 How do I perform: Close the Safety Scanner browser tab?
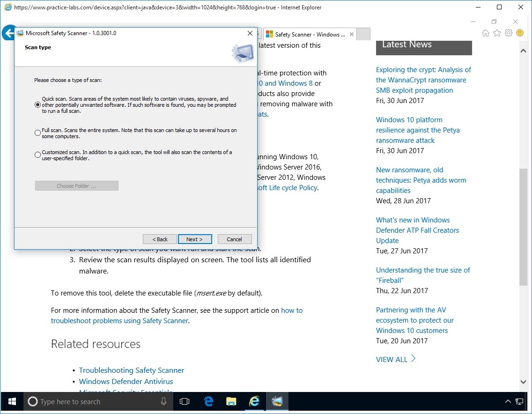pyautogui.click(x=352, y=34)
